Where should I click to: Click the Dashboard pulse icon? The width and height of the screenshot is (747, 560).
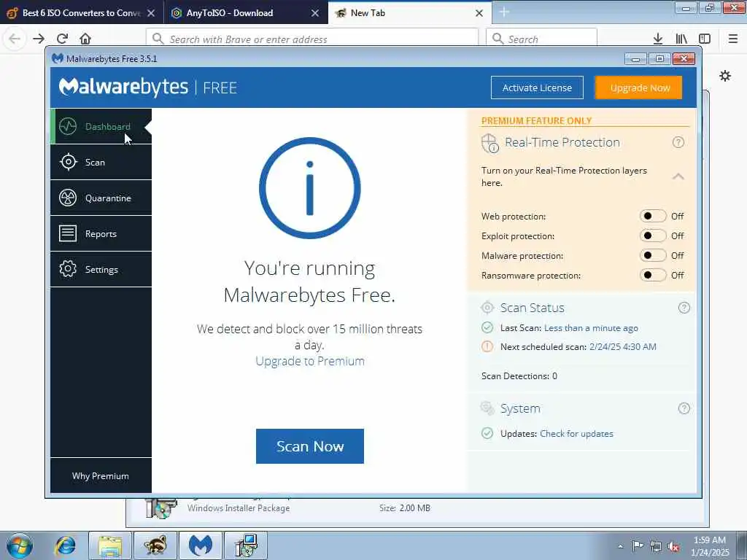(68, 126)
